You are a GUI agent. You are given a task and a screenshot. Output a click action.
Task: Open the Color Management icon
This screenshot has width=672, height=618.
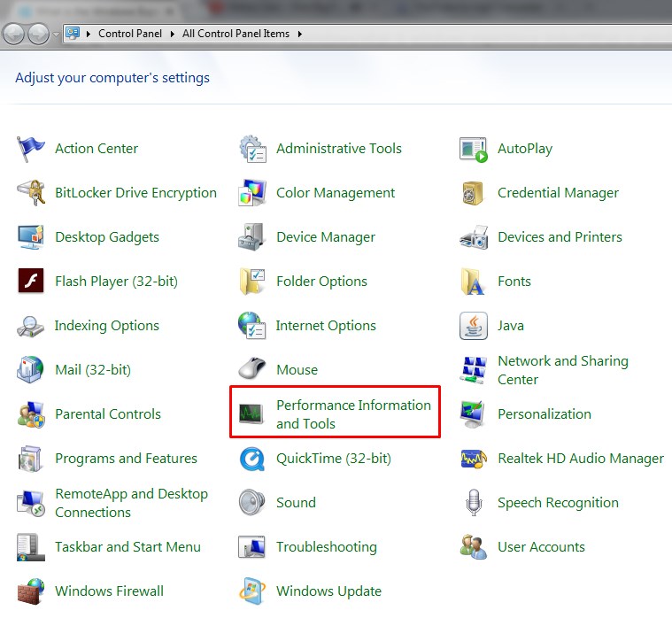pos(252,193)
